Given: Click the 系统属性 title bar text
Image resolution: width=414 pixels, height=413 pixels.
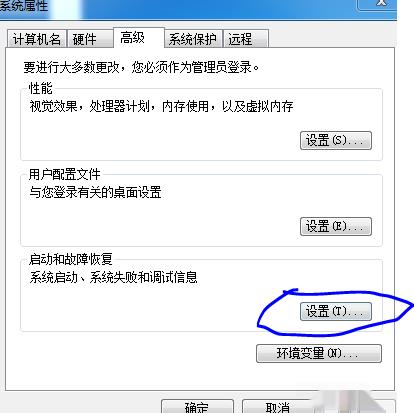Looking at the screenshot, I should (23, 5).
